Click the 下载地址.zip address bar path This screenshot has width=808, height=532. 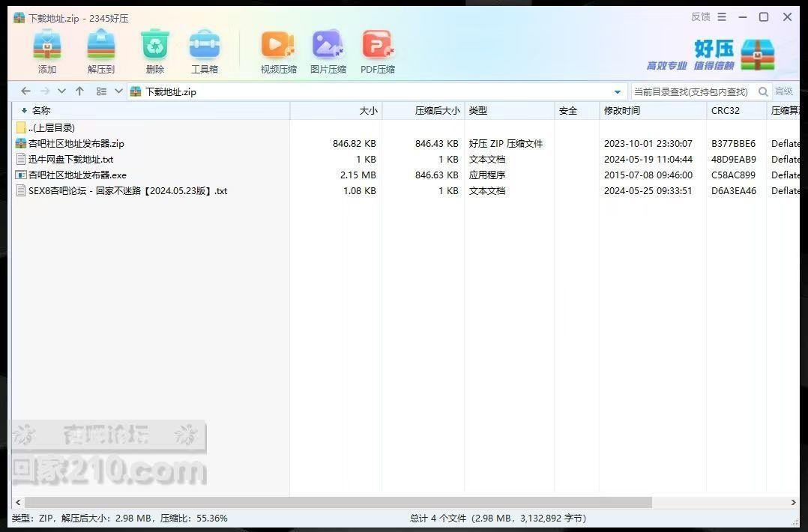click(x=171, y=91)
